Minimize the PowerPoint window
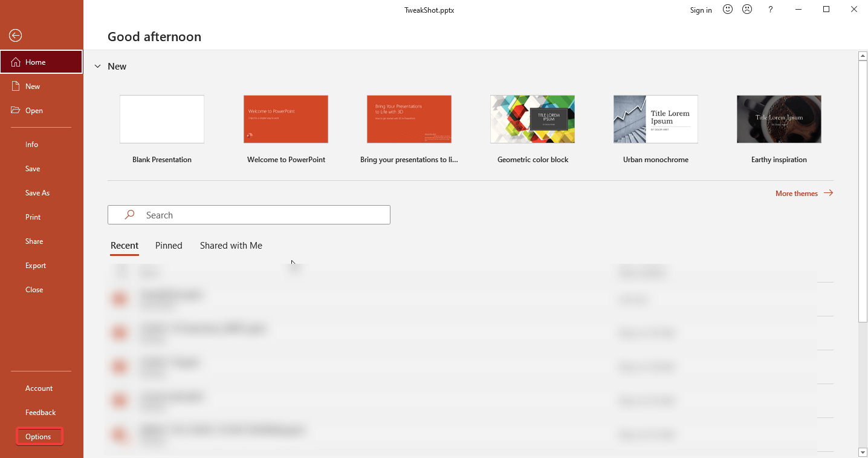Screen dimensions: 868x458 coord(799,10)
